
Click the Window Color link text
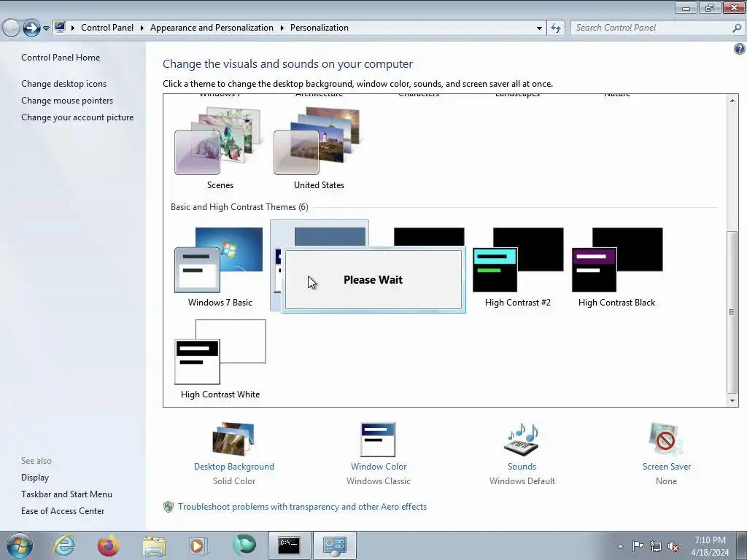coord(379,467)
